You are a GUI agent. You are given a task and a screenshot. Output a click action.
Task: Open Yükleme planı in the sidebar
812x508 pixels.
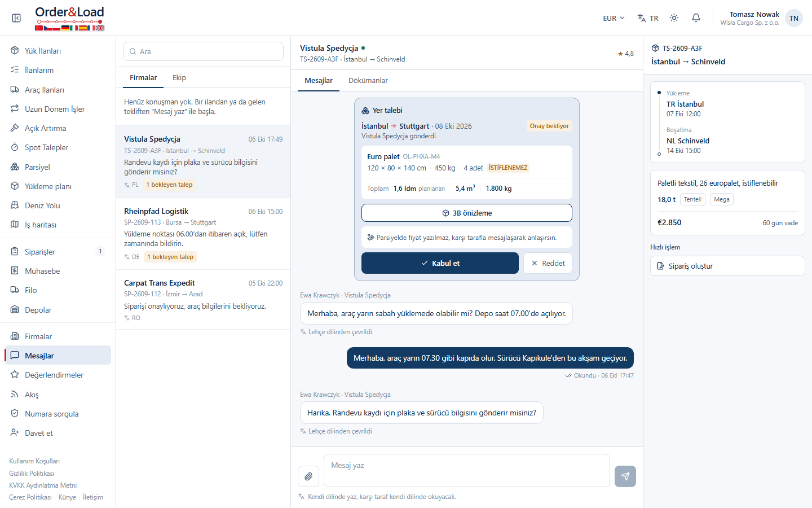click(58, 186)
